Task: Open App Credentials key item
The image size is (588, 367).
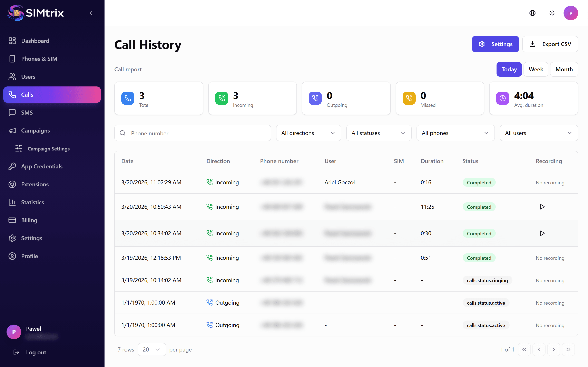Action: (x=42, y=166)
